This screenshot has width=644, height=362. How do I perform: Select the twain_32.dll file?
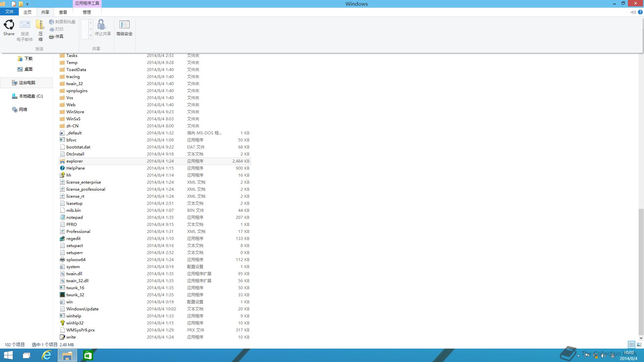(x=155, y=281)
